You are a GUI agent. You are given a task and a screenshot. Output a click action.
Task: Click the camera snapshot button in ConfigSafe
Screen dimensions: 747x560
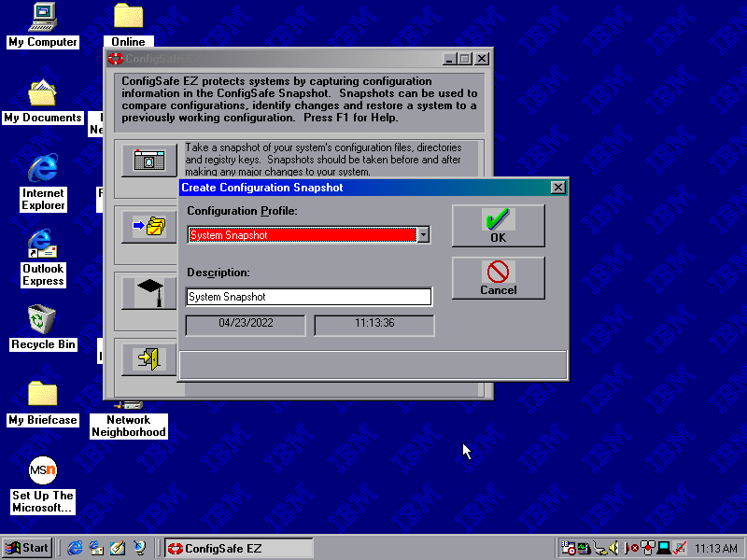148,160
